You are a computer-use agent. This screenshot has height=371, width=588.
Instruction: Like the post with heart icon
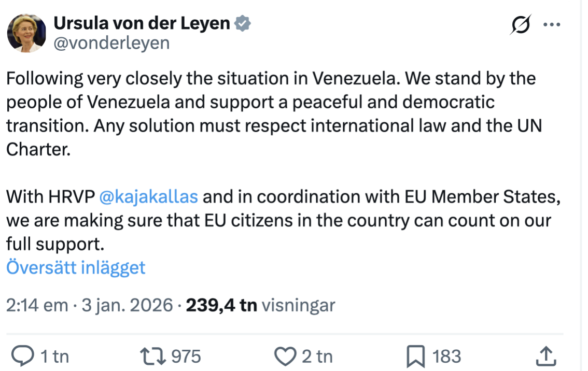pyautogui.click(x=284, y=356)
